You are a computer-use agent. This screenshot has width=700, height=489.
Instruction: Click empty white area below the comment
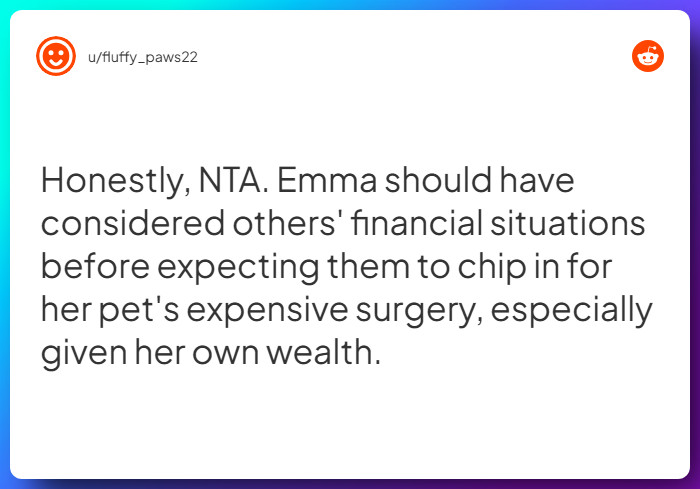click(350, 430)
